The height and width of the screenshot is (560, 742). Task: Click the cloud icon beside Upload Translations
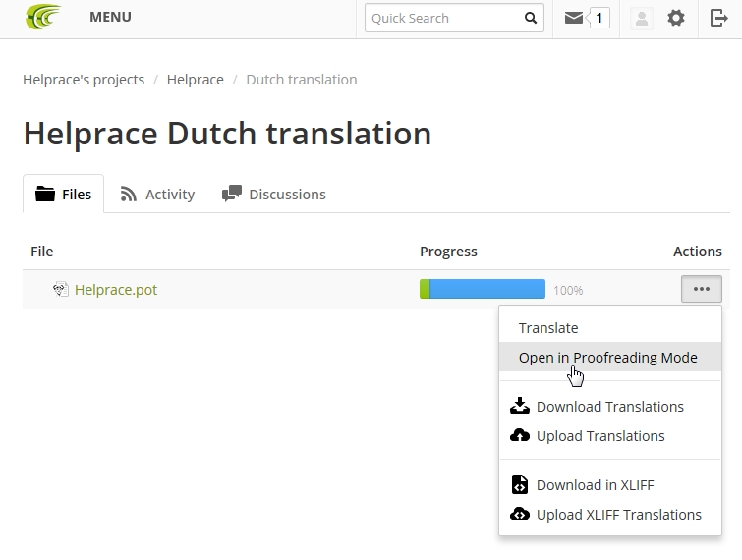[520, 435]
